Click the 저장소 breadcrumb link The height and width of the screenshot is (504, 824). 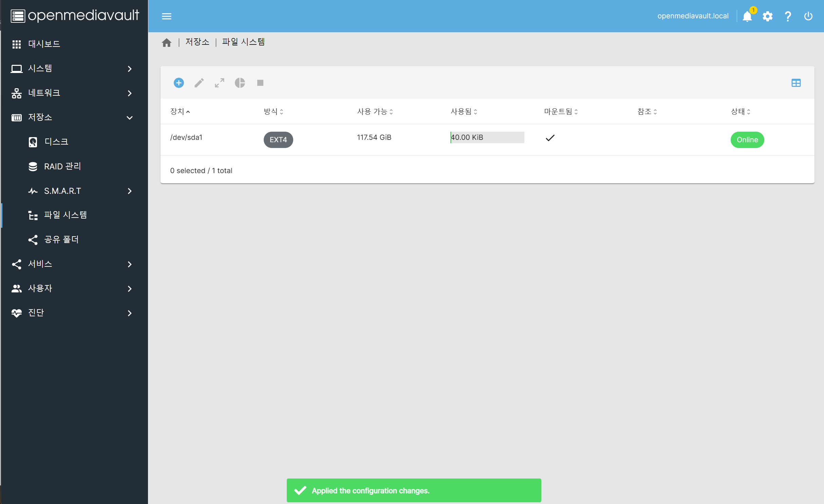click(x=197, y=42)
